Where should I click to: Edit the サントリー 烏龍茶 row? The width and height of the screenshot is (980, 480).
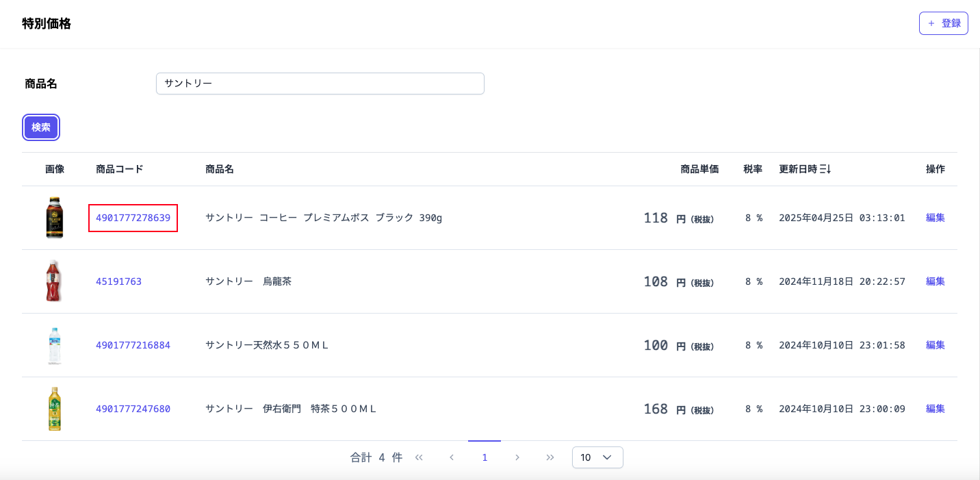[936, 281]
